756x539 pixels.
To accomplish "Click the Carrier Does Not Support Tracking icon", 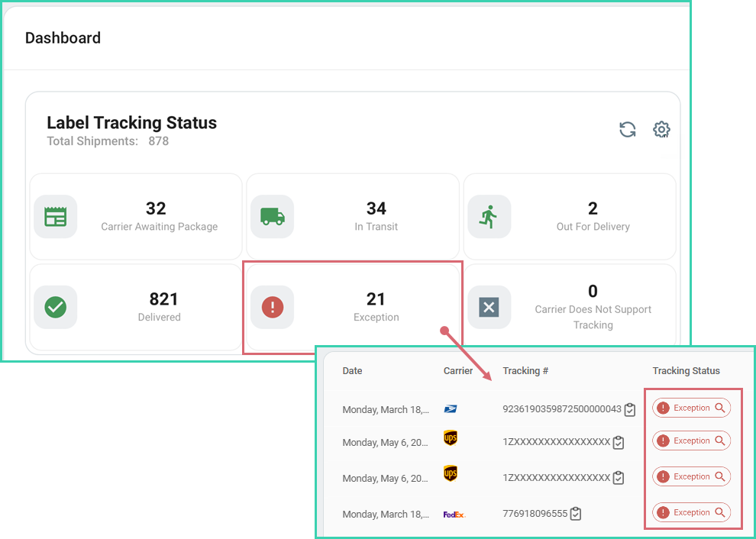I will tap(489, 307).
